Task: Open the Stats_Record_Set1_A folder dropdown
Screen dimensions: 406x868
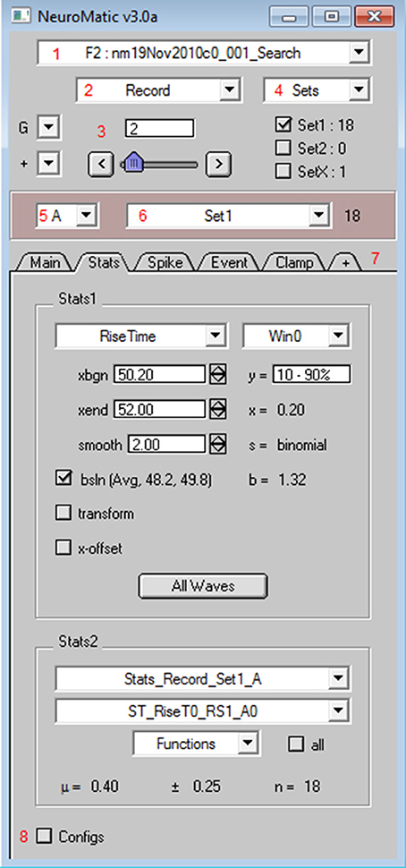Action: 202,677
